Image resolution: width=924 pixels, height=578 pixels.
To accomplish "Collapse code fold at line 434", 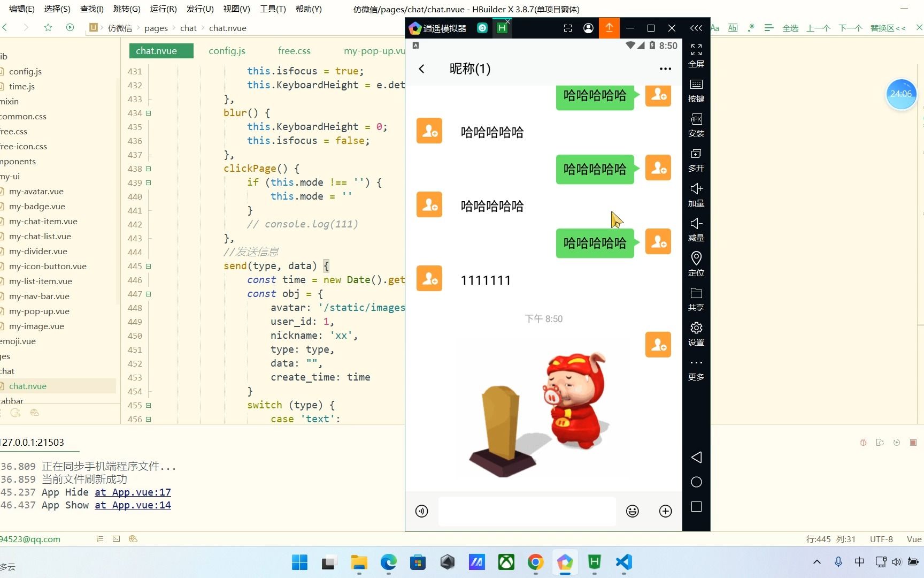I will tap(149, 113).
